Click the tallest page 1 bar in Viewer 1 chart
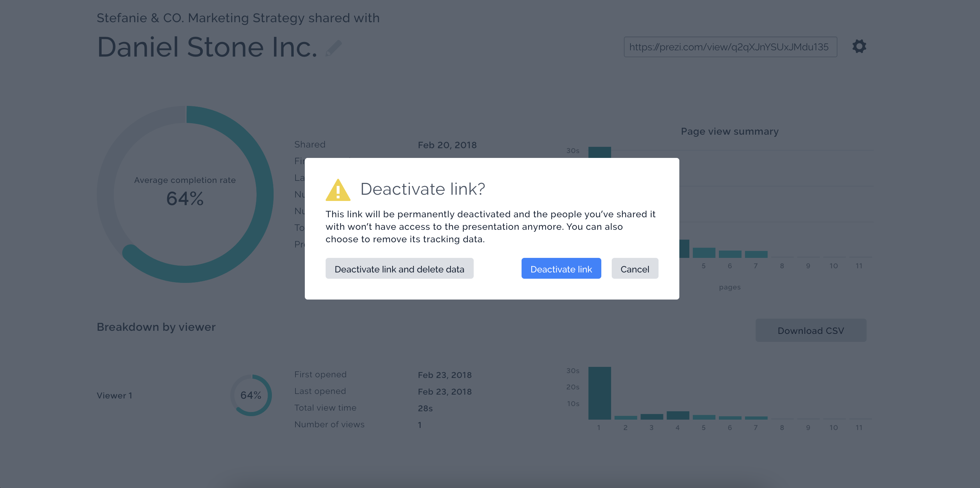The image size is (980, 488). pyautogui.click(x=600, y=393)
